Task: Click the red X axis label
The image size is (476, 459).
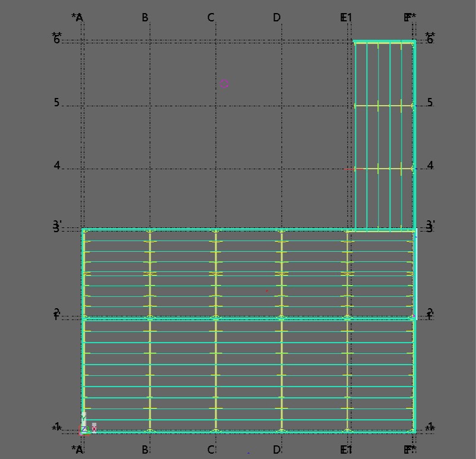Action: 94,428
